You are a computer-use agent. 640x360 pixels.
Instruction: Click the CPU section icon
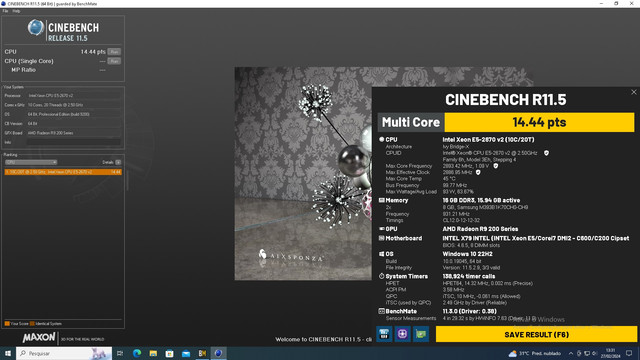tap(382, 140)
